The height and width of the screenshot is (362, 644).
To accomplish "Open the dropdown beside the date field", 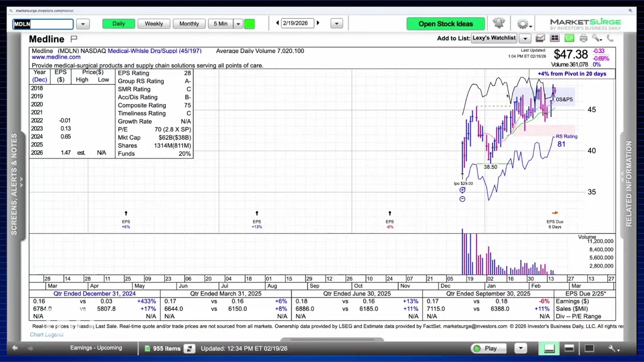I will point(336,24).
